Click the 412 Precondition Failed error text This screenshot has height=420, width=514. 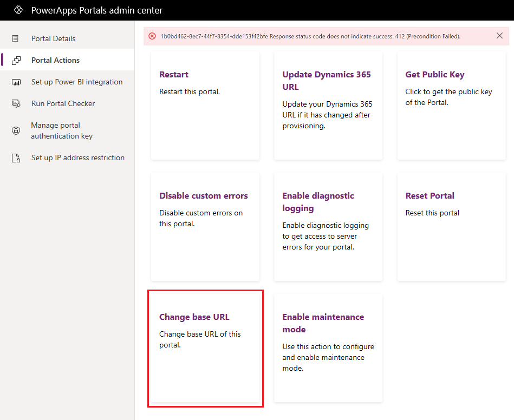point(310,36)
